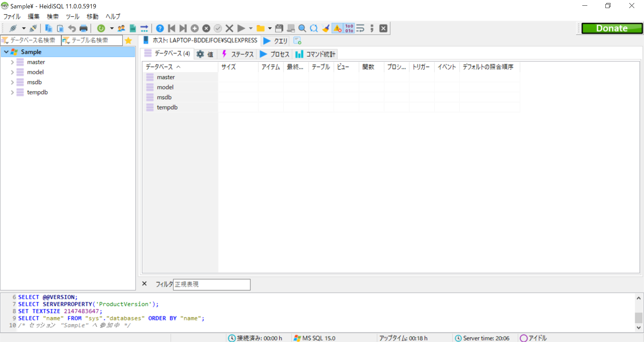Click the Delete row circle-x icon
The image size is (644, 342).
click(x=206, y=28)
